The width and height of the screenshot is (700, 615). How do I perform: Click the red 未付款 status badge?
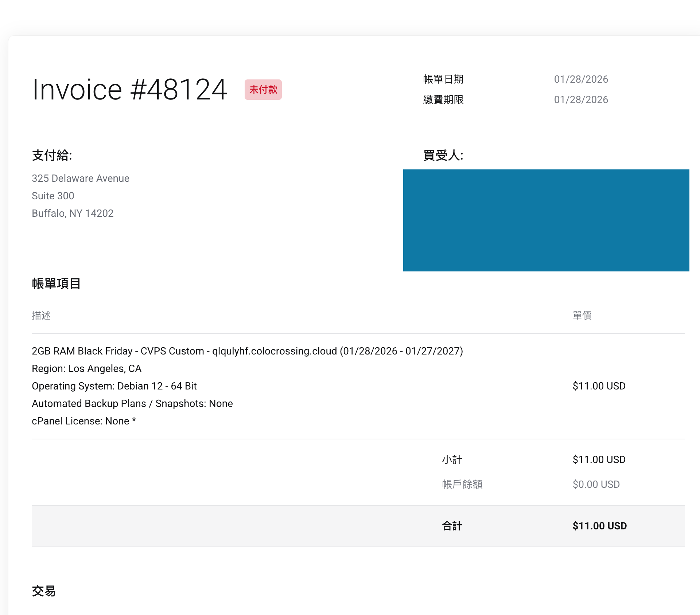(x=263, y=90)
